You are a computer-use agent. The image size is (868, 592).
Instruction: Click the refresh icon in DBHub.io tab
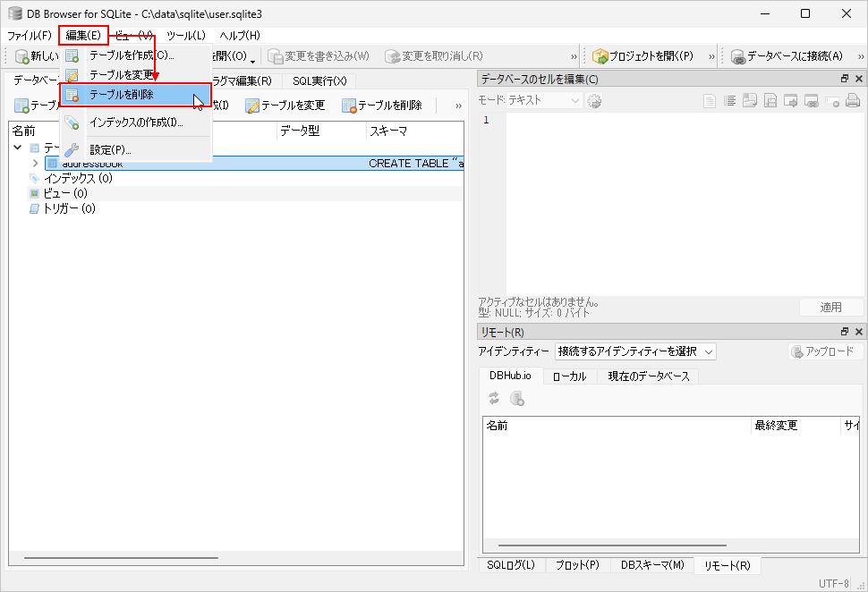pos(494,399)
